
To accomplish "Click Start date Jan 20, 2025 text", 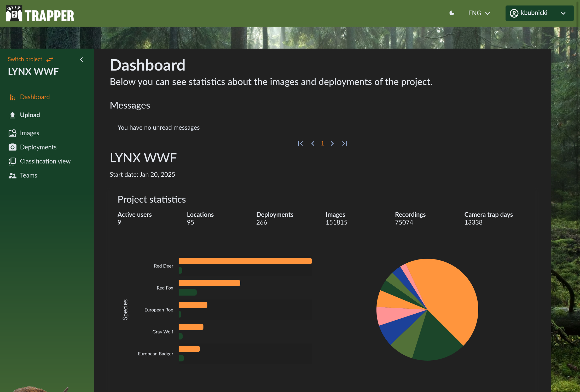I will [142, 175].
